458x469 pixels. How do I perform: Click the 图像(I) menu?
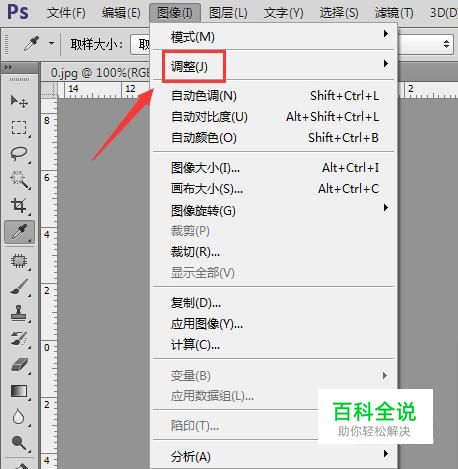175,13
